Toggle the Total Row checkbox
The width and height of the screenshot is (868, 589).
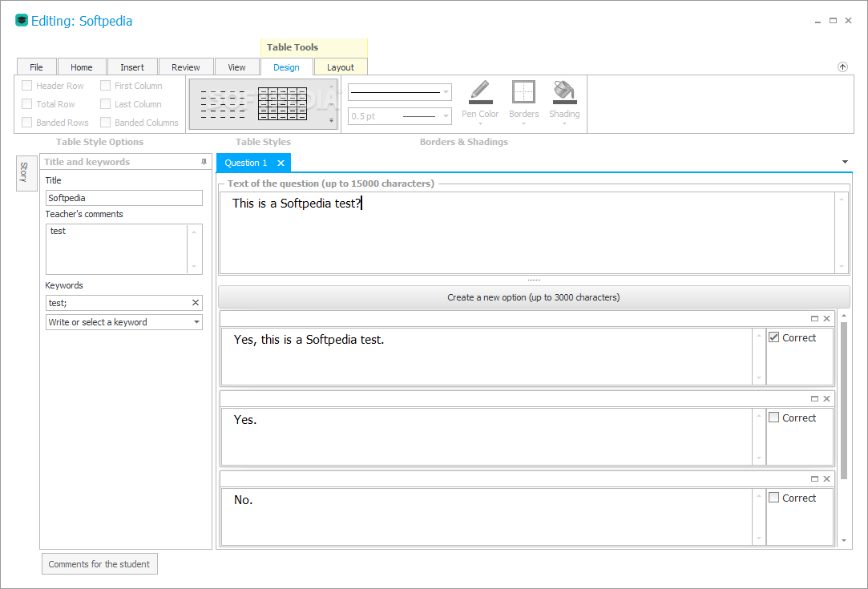click(x=26, y=104)
